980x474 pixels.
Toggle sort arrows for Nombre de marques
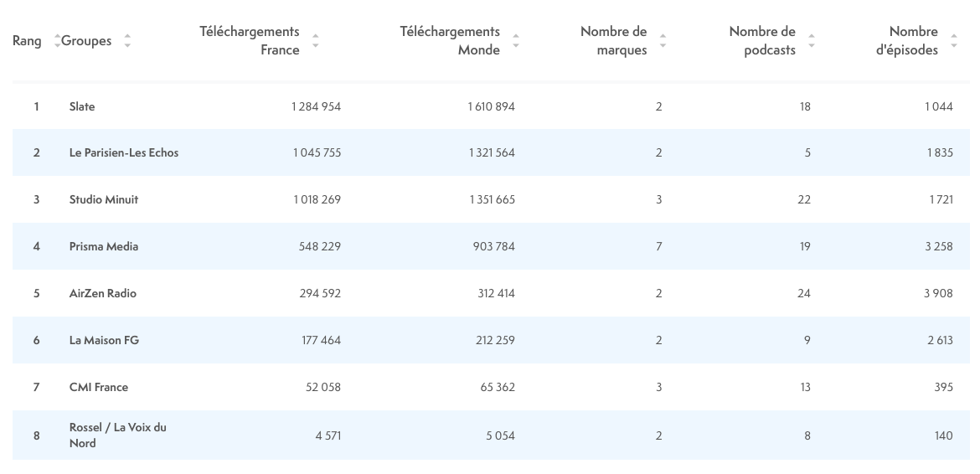point(663,40)
